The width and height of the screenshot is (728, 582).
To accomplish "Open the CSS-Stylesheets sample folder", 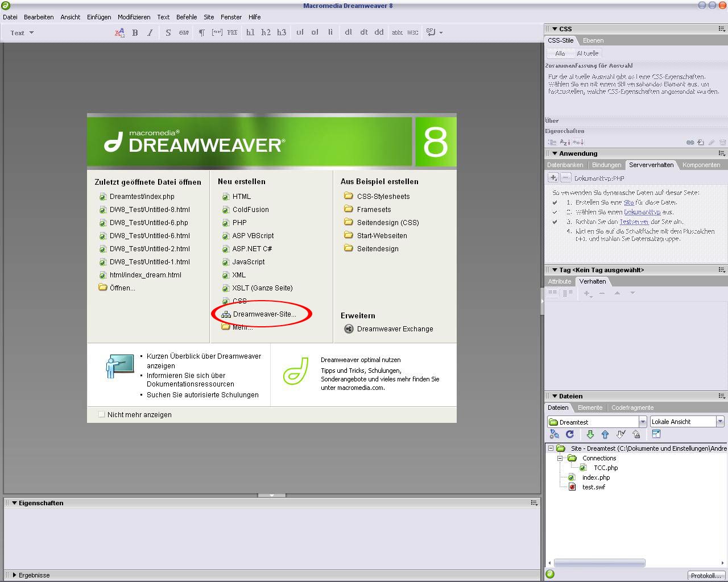I will (x=377, y=197).
